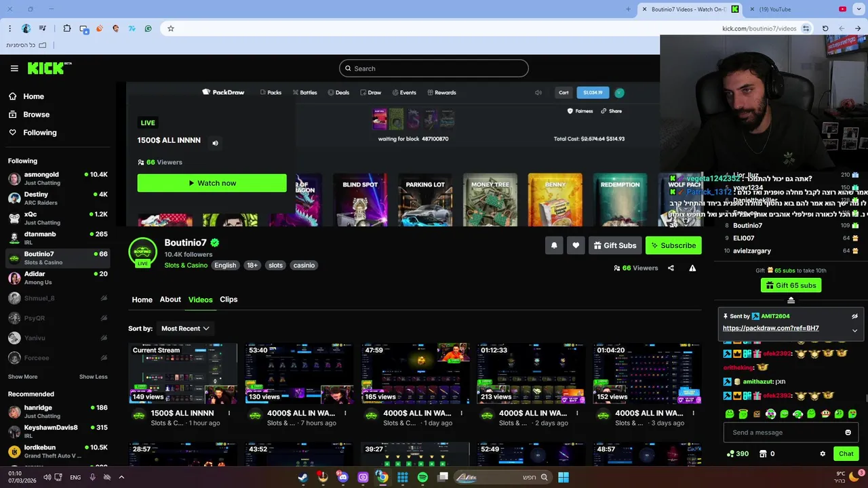This screenshot has height=488, width=868.
Task: Click the Watch now button
Action: tap(212, 183)
